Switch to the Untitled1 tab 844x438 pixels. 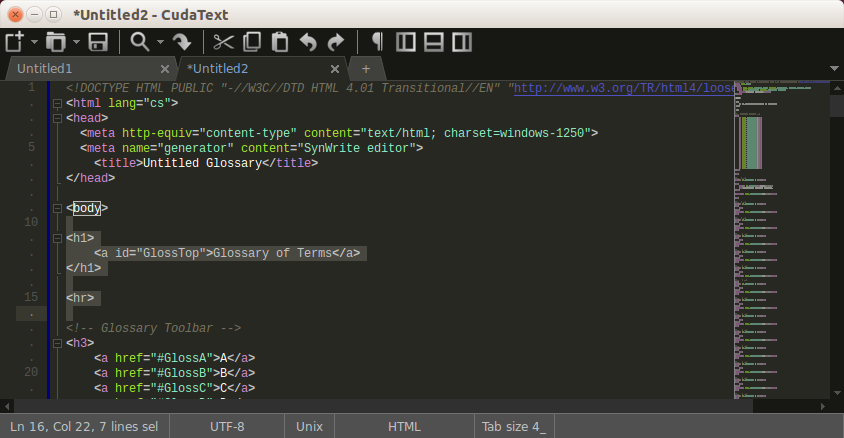click(45, 69)
